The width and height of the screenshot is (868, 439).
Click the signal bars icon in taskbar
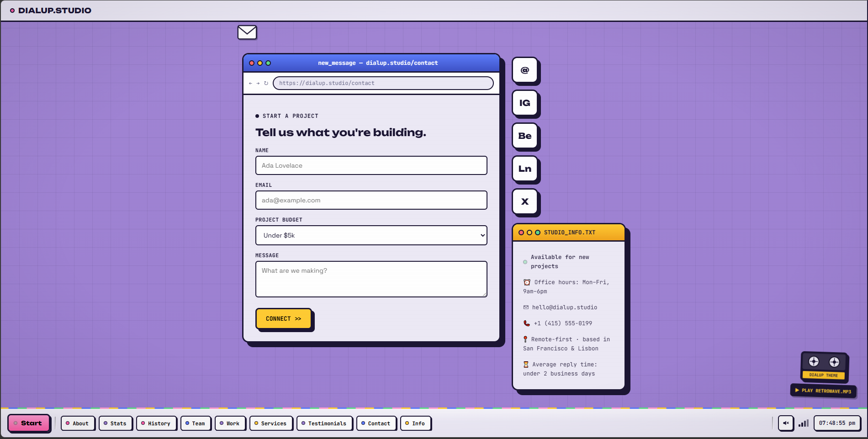(804, 423)
